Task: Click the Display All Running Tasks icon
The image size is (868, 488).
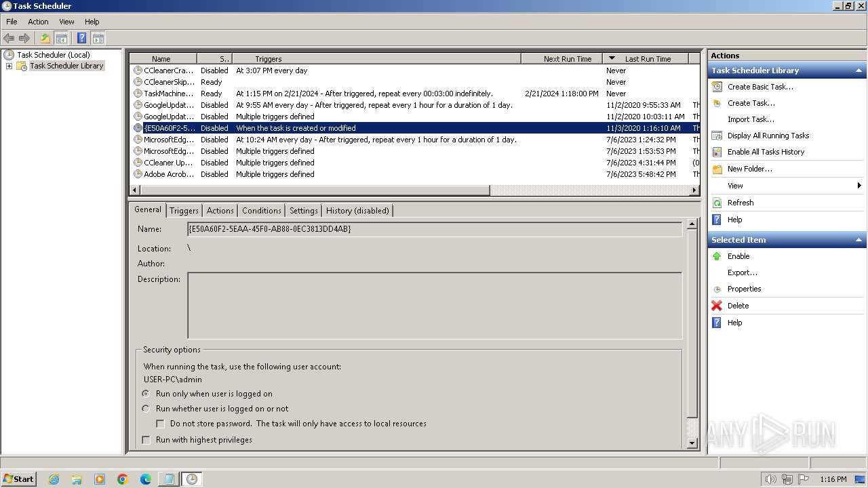Action: [717, 136]
